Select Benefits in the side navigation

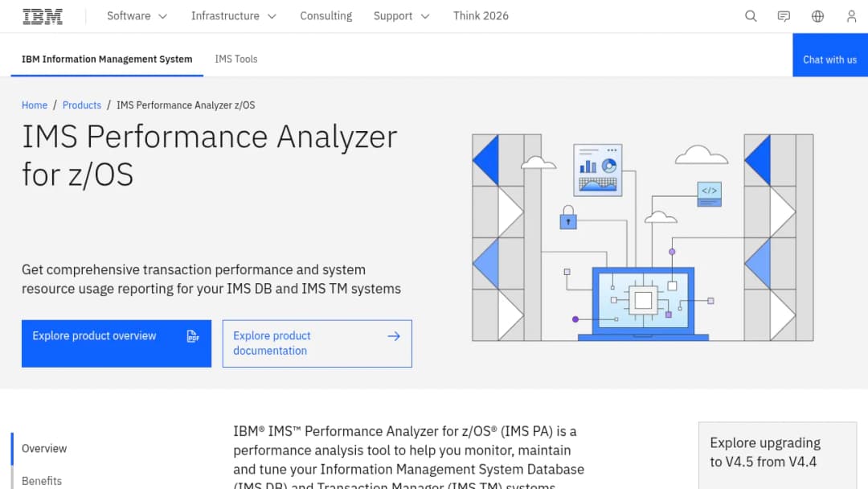tap(42, 481)
